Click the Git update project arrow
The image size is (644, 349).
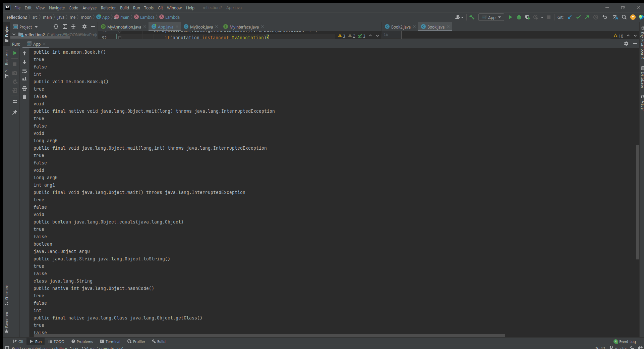[570, 17]
